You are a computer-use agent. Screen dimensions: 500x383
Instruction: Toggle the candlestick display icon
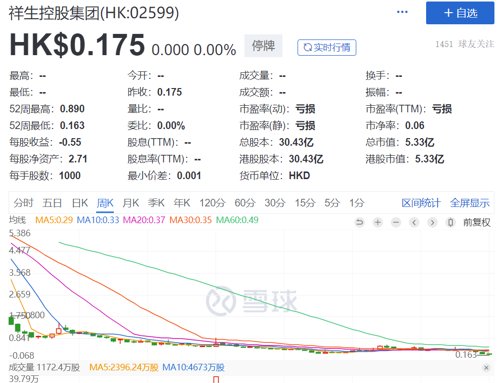[450, 222]
